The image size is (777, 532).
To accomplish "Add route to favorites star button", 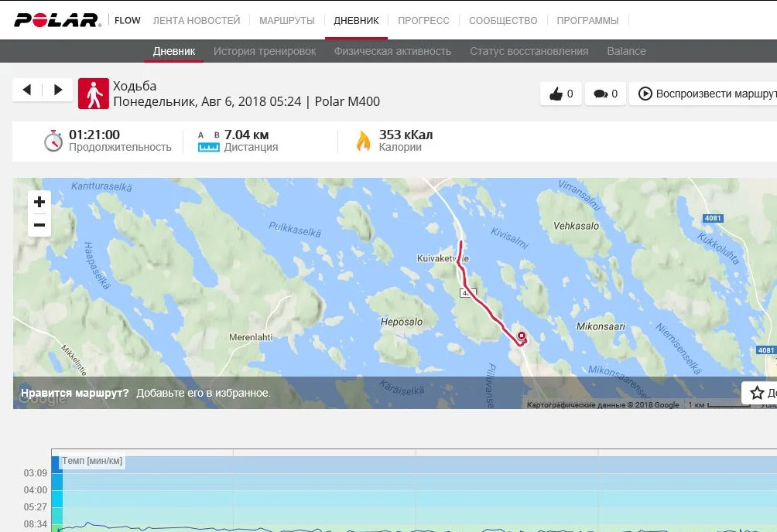I will coord(759,393).
